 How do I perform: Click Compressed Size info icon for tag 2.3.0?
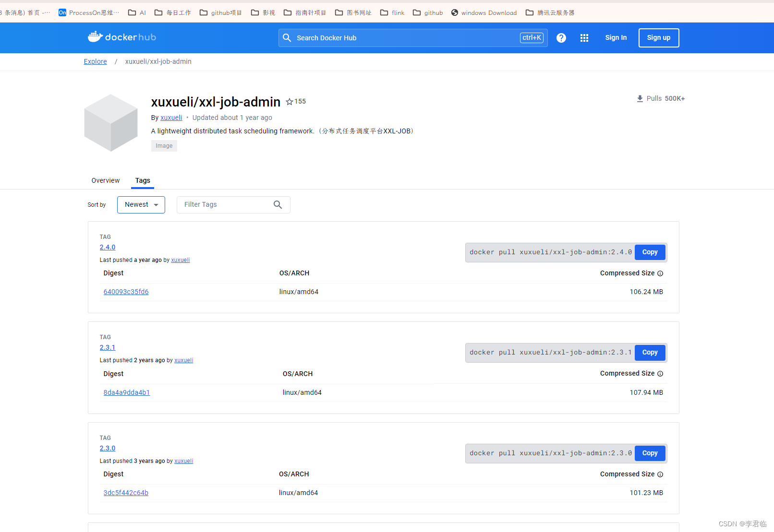(660, 474)
